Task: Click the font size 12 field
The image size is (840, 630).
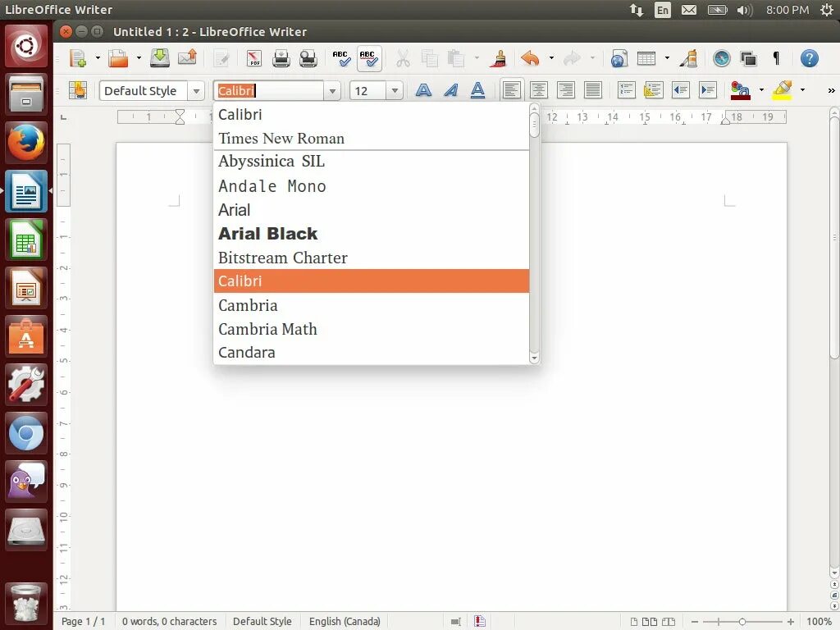Action: coord(368,91)
